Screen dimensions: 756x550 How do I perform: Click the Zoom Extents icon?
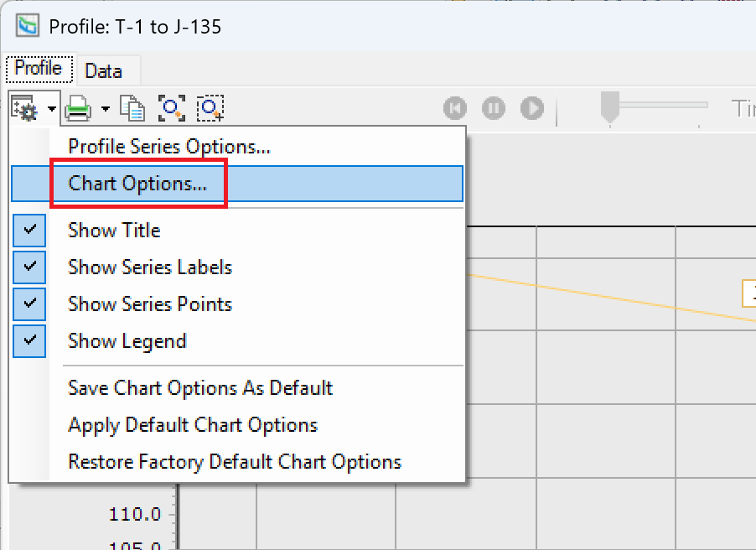point(172,108)
